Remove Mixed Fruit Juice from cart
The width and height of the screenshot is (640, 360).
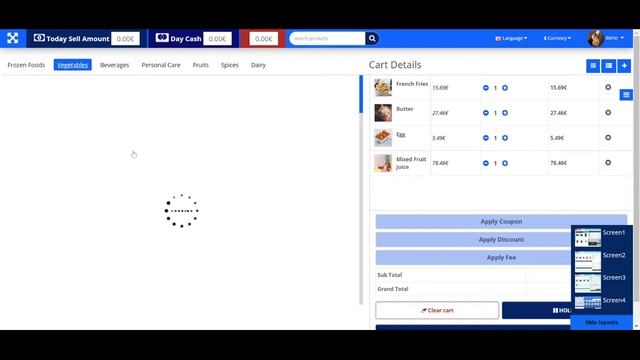pyautogui.click(x=608, y=162)
